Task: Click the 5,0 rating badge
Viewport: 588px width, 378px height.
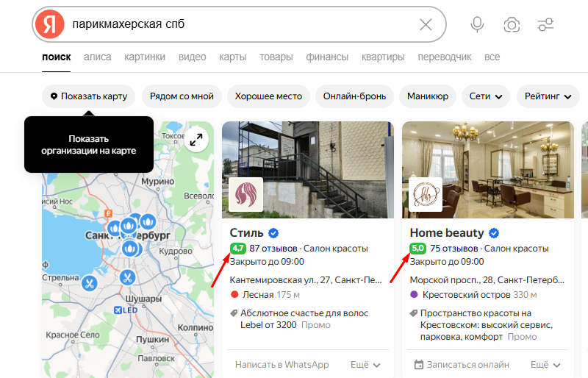Action: 417,249
